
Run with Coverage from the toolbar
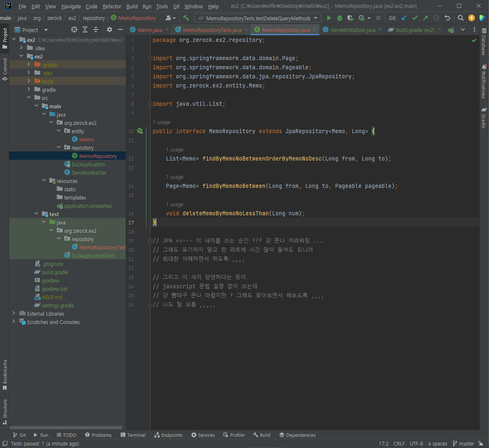[350, 18]
